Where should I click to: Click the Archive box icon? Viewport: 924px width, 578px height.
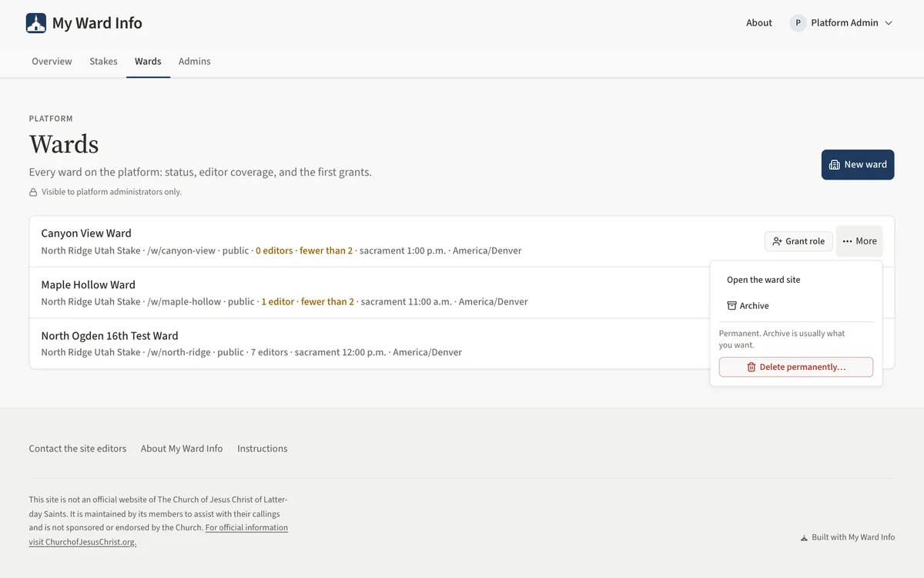pos(731,306)
